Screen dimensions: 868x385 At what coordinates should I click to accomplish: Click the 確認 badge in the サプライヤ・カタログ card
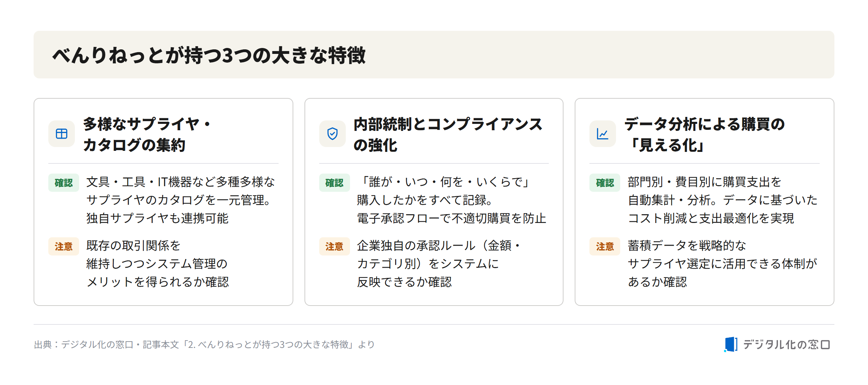(64, 183)
